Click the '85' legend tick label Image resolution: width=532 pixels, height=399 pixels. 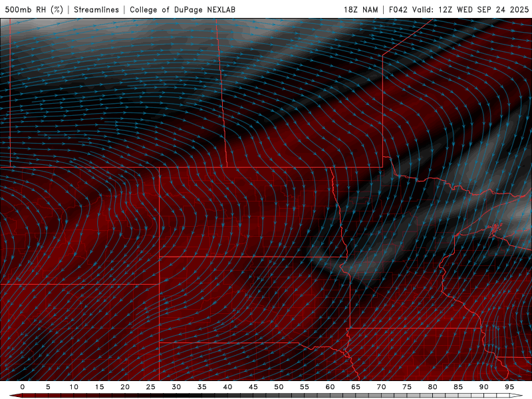[x=458, y=387]
